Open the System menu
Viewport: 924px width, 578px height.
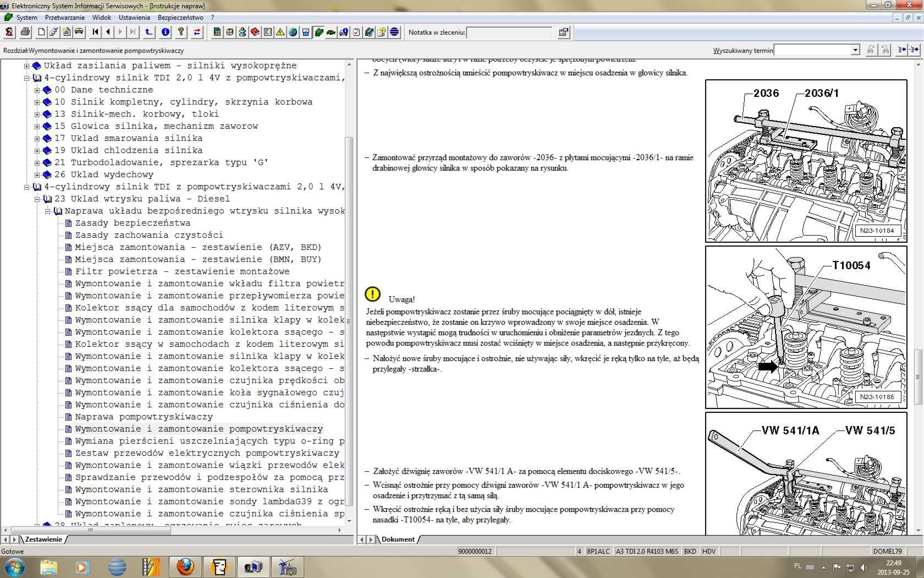26,17
